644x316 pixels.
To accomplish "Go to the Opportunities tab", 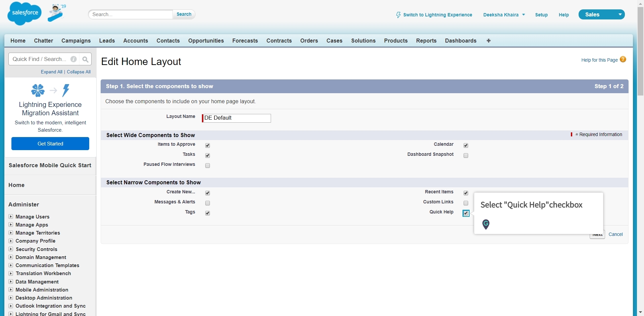I will 206,41.
